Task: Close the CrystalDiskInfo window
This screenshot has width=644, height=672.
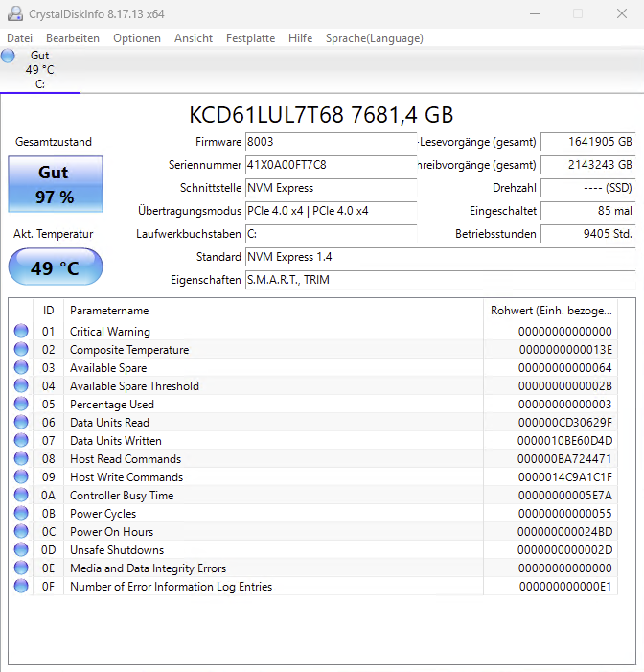Action: pyautogui.click(x=622, y=13)
